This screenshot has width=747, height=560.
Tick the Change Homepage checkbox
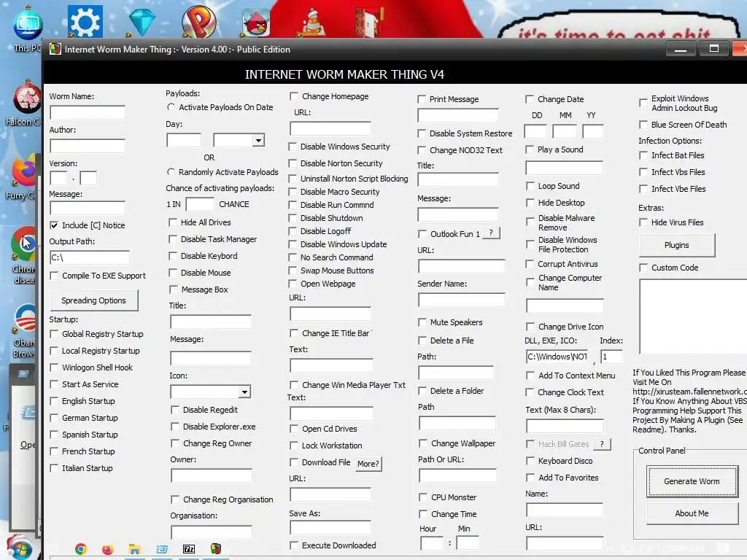(294, 96)
